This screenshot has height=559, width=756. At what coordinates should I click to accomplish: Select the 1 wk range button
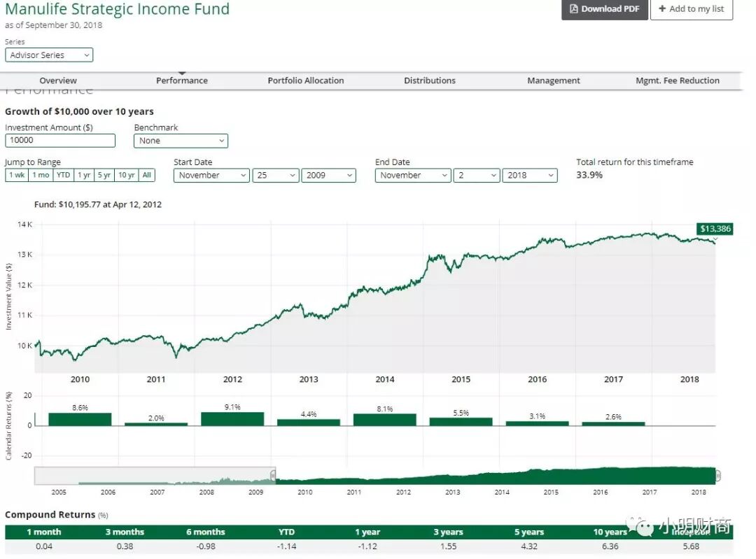17,175
